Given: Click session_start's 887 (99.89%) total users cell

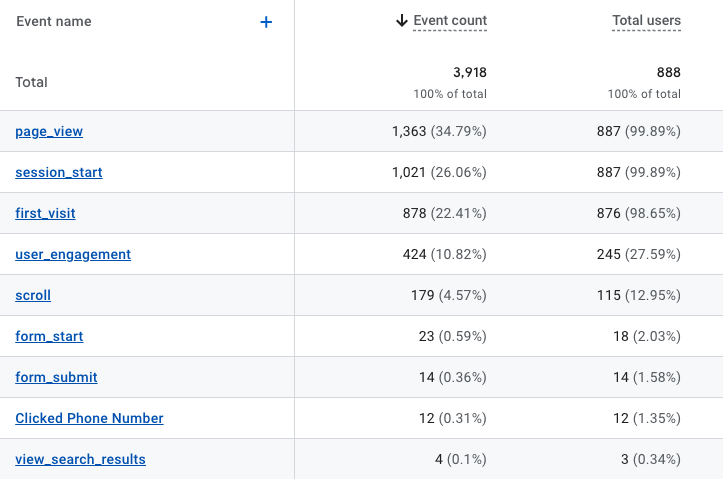Looking at the screenshot, I should click(639, 172).
